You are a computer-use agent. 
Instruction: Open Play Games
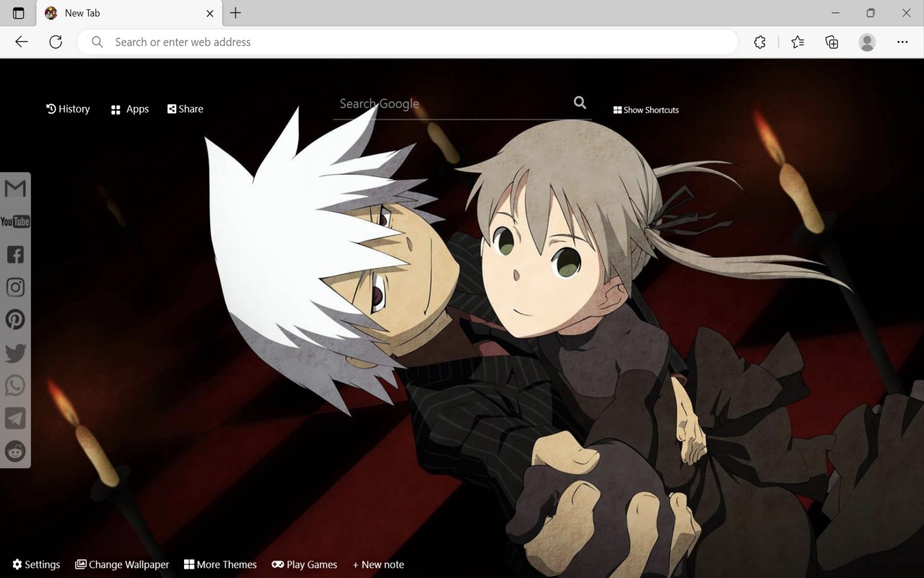pos(305,564)
